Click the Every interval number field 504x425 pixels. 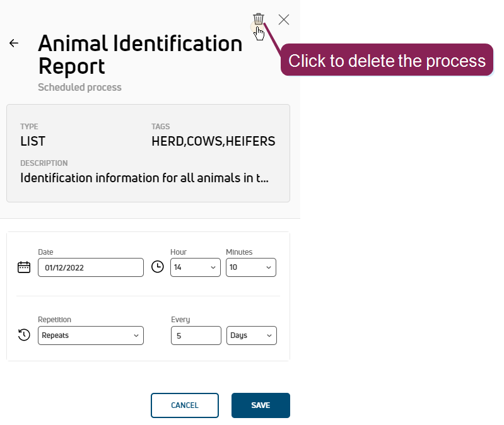click(x=196, y=335)
